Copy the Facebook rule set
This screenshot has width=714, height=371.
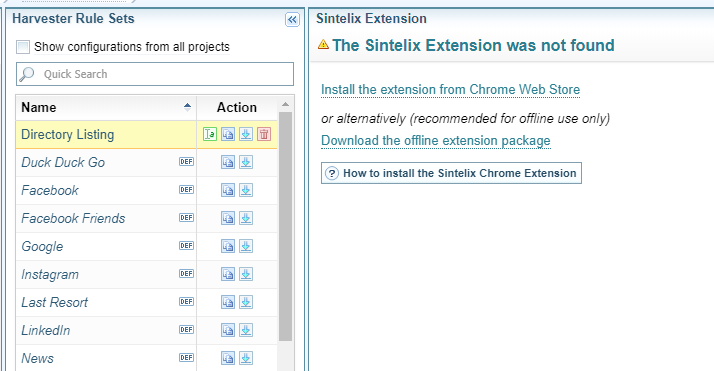228,190
